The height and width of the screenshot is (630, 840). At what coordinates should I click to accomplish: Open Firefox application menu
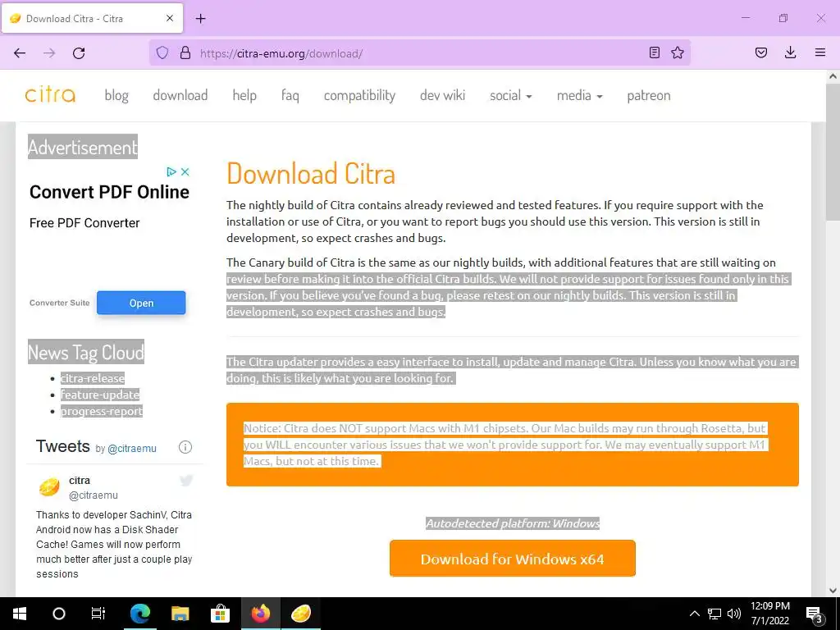point(820,53)
